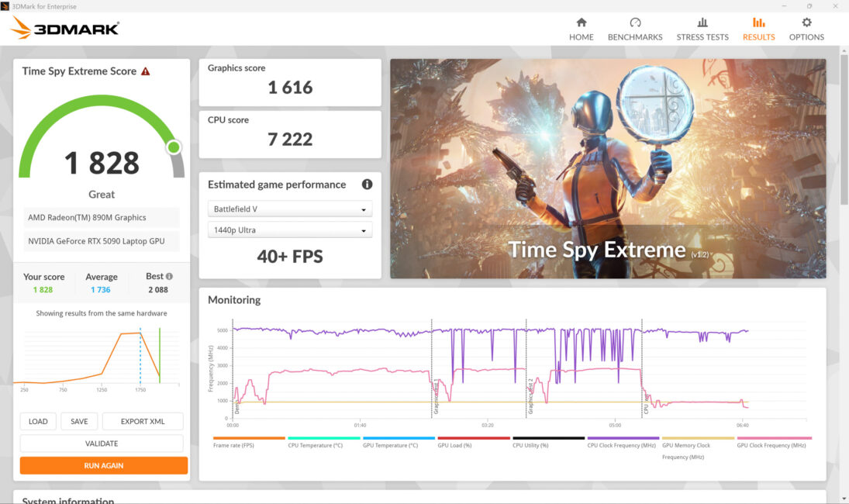Viewport: 849px width, 504px height.
Task: Click the vertical scrollbar thumb
Action: (844, 129)
